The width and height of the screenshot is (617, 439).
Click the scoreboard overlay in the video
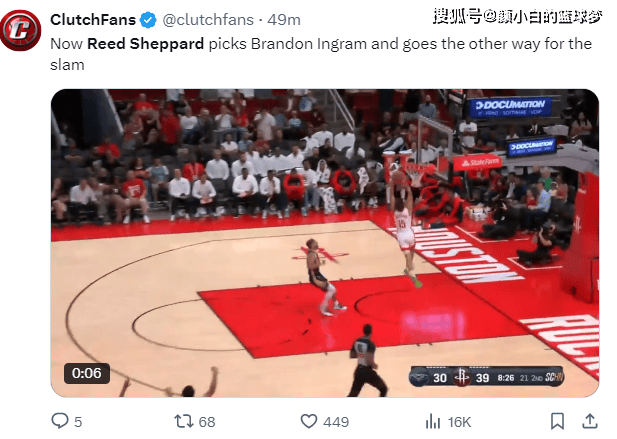(486, 378)
